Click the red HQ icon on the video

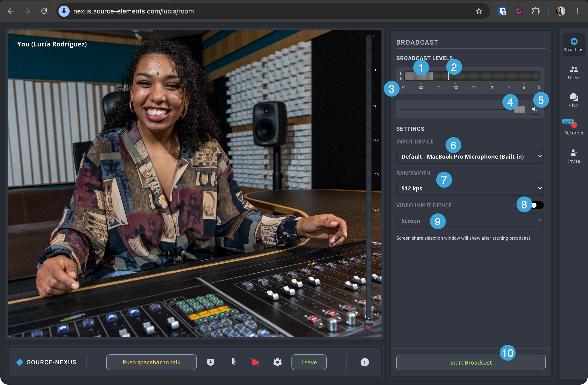pyautogui.click(x=369, y=328)
